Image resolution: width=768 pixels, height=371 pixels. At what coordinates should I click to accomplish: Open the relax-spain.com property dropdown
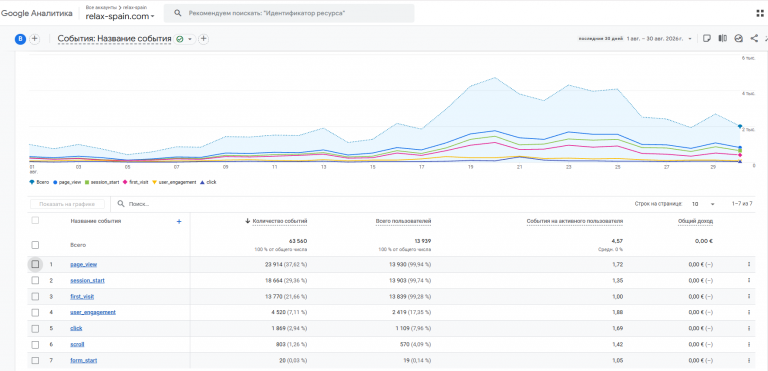click(x=120, y=16)
